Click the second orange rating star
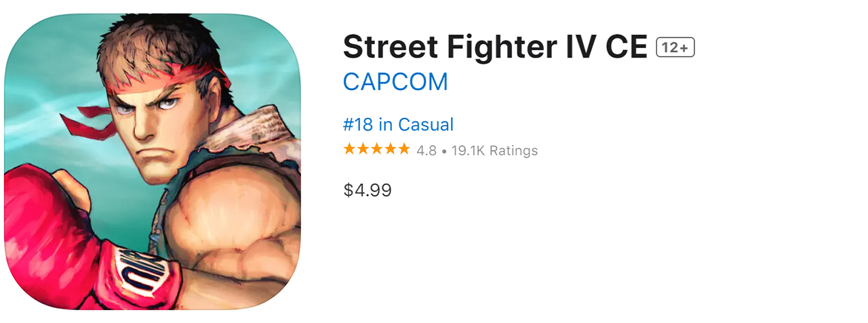Screen dimensions: 868x323 pyautogui.click(x=363, y=150)
